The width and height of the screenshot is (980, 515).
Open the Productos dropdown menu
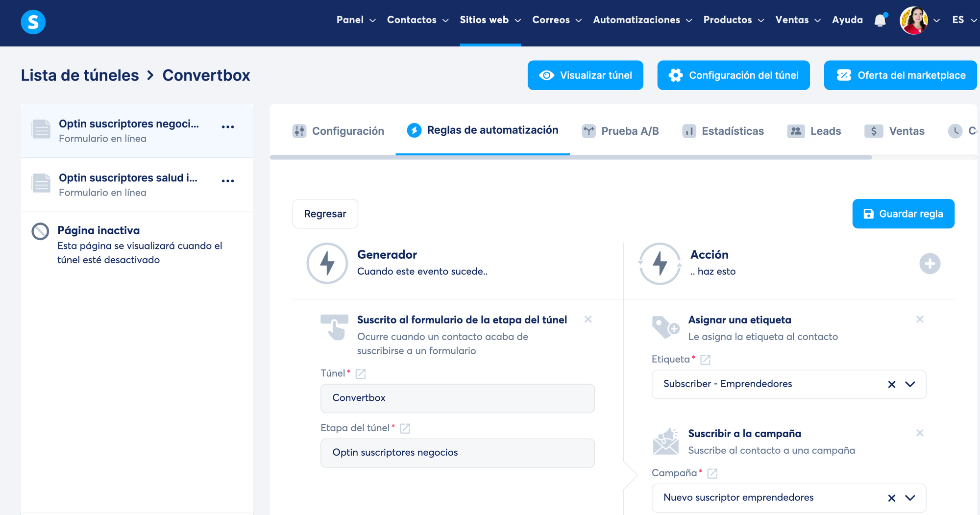[734, 20]
